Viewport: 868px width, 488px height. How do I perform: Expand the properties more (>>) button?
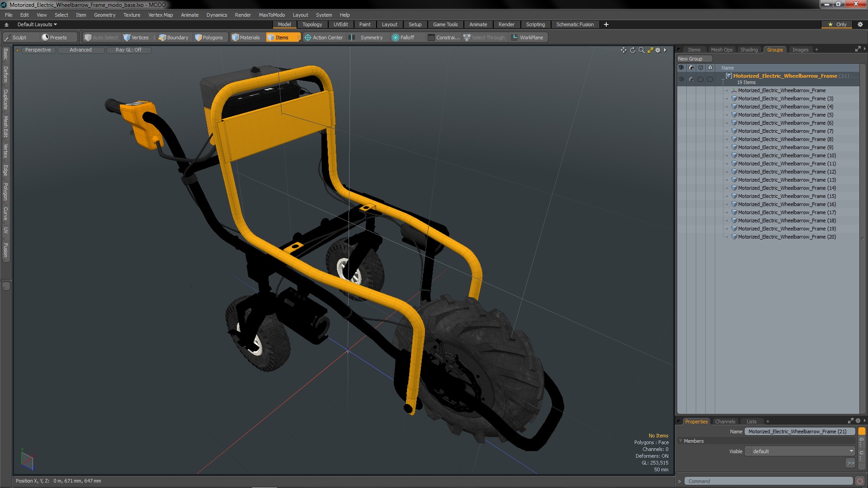850,463
